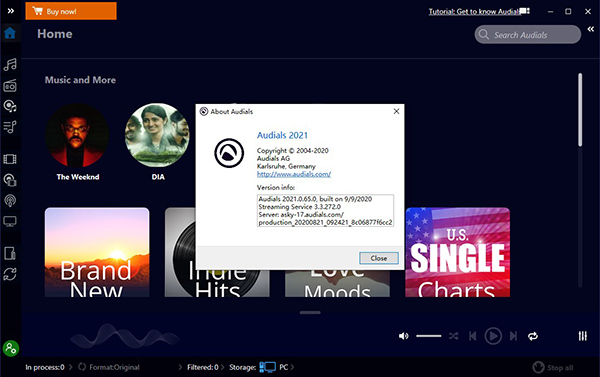Open the Love Moods playlist tile

(x=338, y=284)
